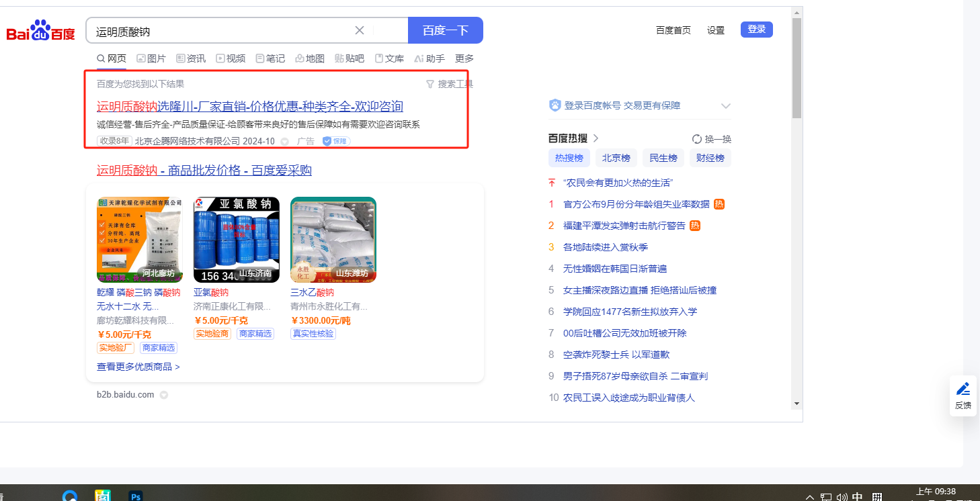Viewport: 980px width, 501px height.
Task: Click the 实地验商 tag
Action: coord(212,334)
